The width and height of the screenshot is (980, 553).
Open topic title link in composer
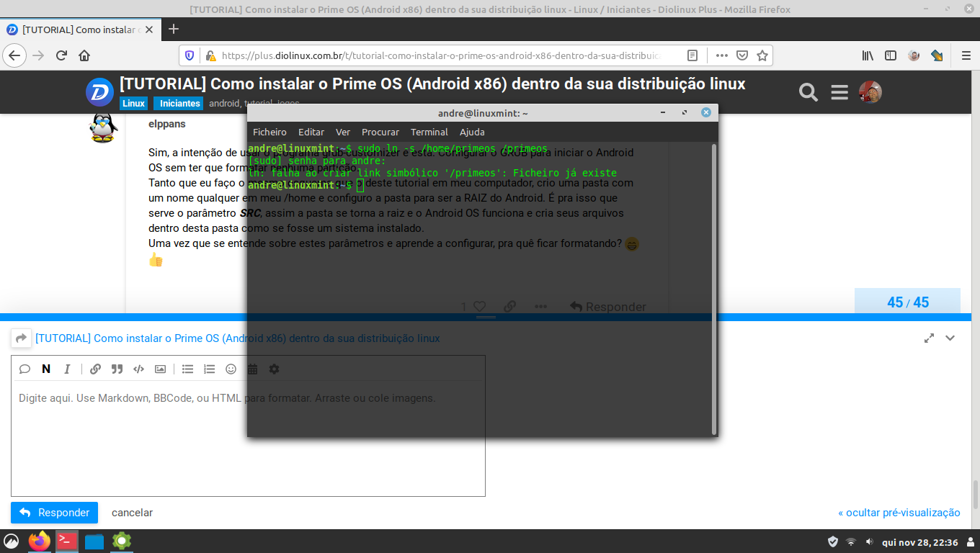tap(237, 338)
